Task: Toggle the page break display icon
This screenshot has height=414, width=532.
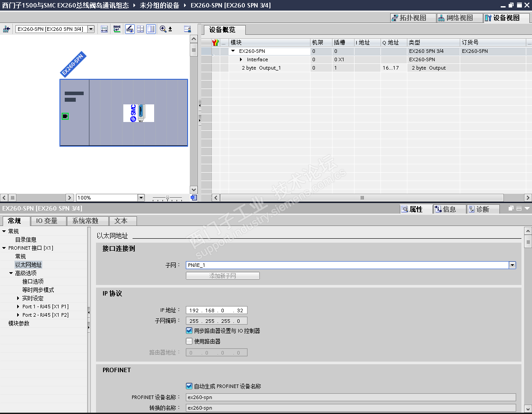Action: click(x=140, y=29)
